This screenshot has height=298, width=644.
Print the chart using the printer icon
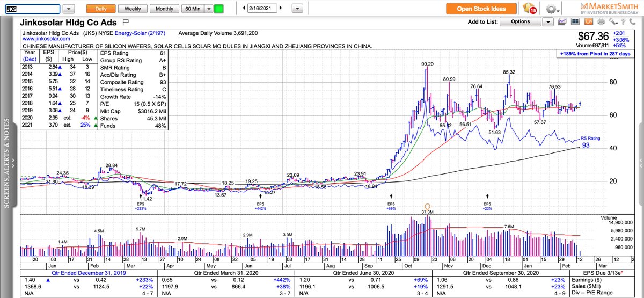tap(601, 22)
